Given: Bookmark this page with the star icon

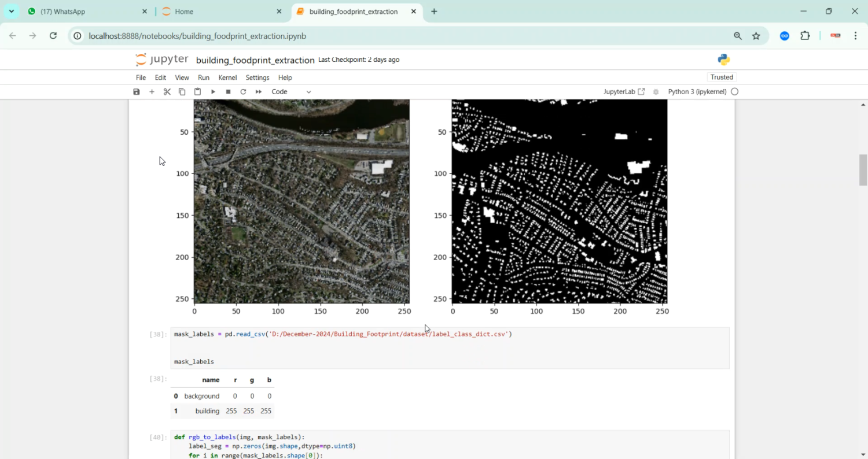Looking at the screenshot, I should tap(756, 36).
